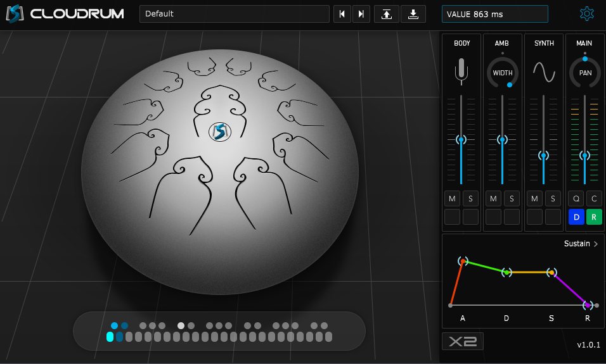606x364 pixels.
Task: Mute the SYNTH channel
Action: coord(534,198)
